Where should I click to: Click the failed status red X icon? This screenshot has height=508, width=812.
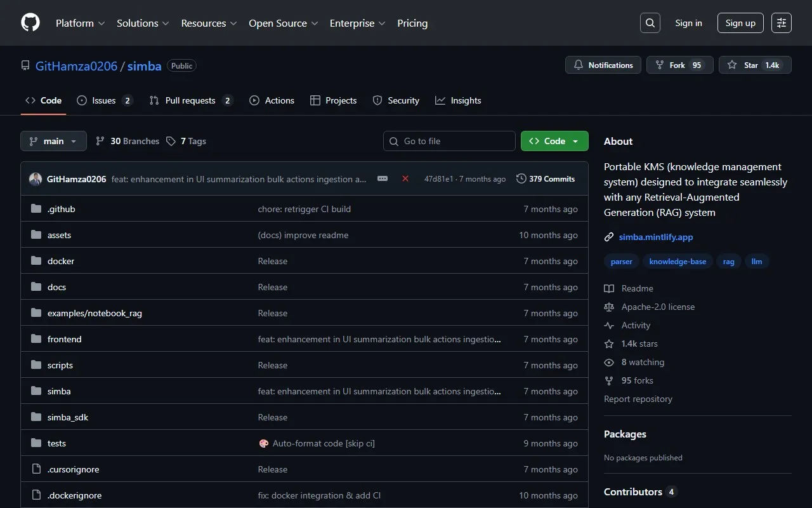[x=405, y=179]
